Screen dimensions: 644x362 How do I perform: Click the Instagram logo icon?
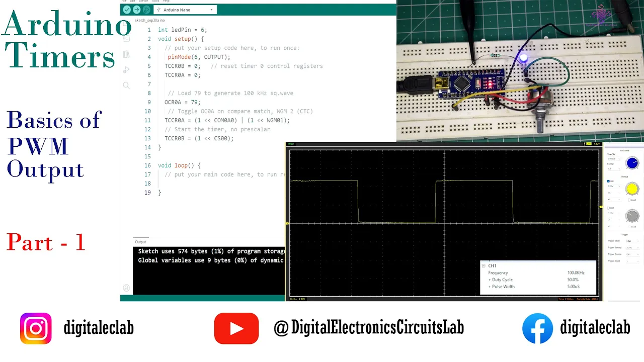(x=36, y=328)
